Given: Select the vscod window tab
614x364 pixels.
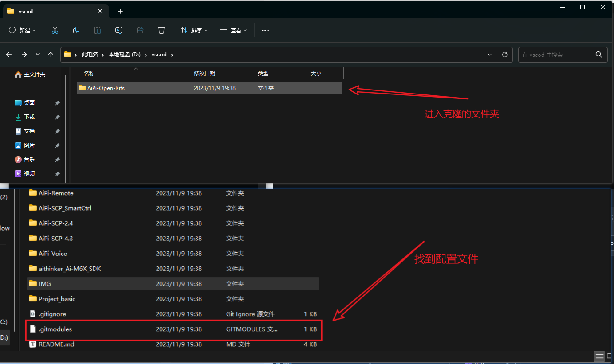Looking at the screenshot, I should tap(56, 12).
